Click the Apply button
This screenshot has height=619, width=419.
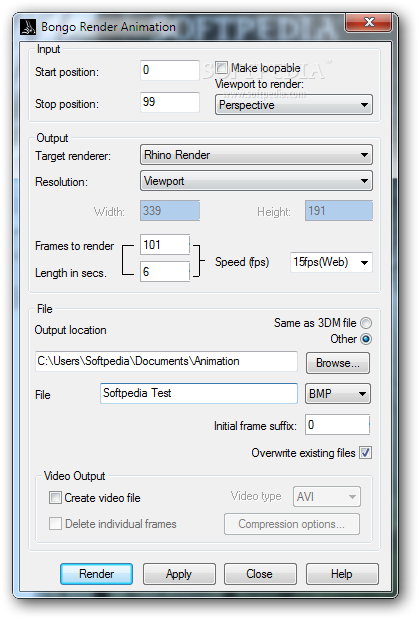179,574
